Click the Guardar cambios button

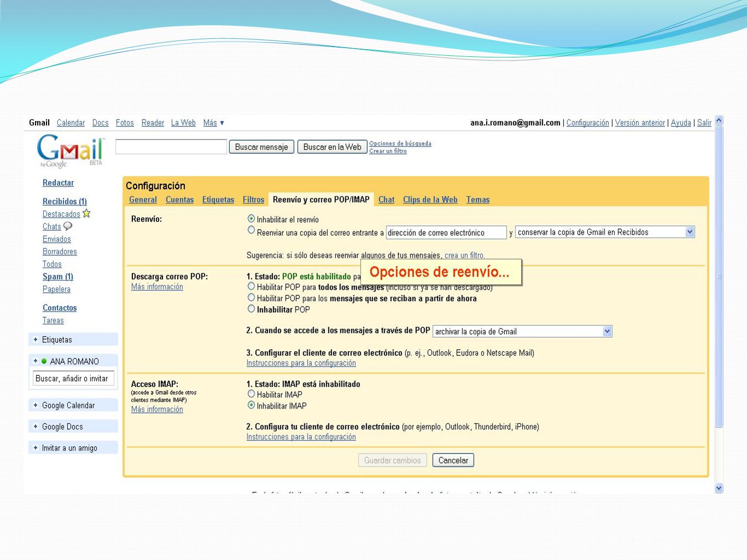(x=392, y=460)
